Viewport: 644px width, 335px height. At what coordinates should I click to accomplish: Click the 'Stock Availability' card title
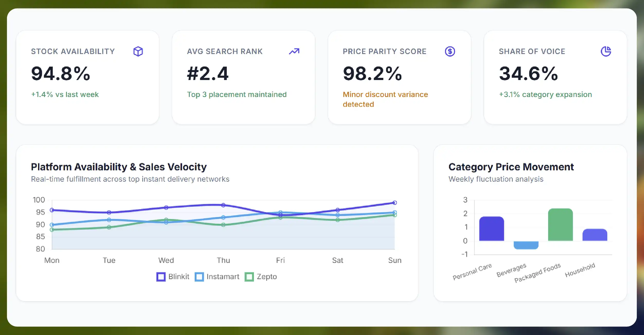click(x=73, y=51)
